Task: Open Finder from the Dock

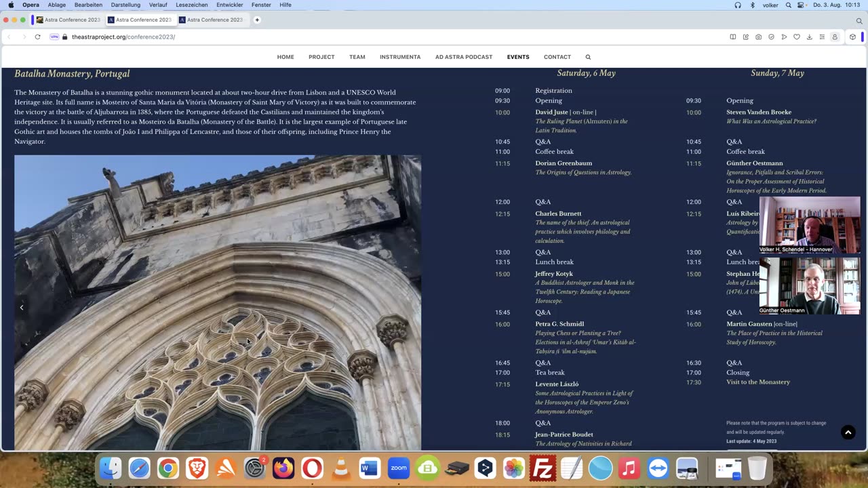Action: [111, 468]
